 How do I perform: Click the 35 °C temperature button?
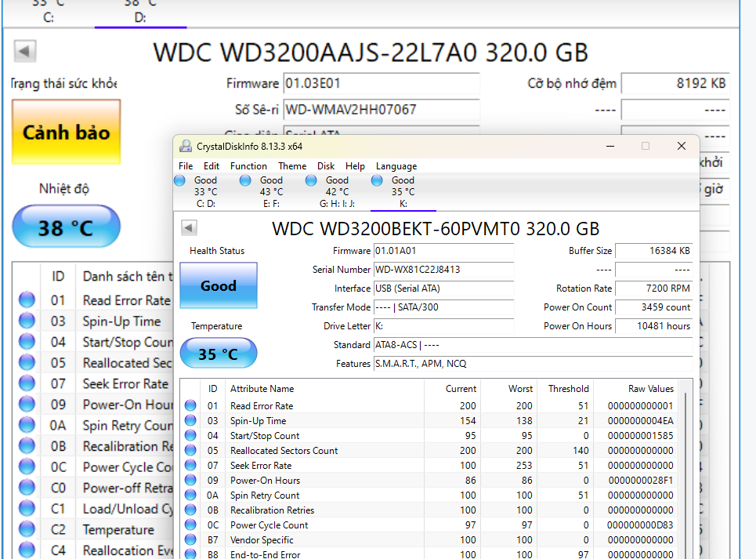(x=219, y=354)
